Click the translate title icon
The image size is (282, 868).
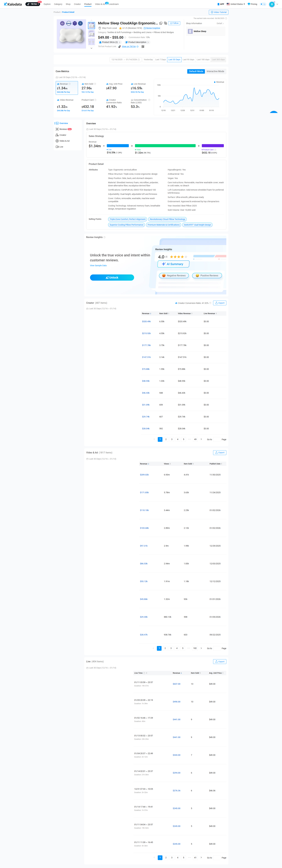165,23
